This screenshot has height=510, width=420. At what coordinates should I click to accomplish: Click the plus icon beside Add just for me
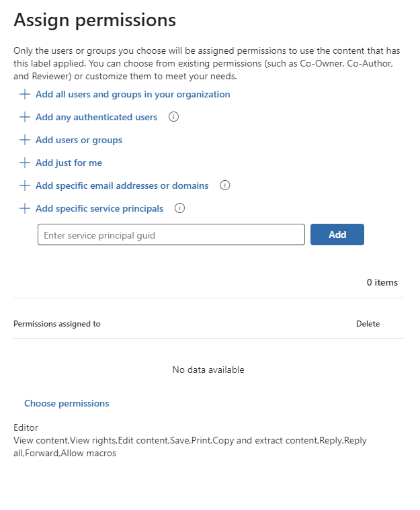click(x=25, y=163)
